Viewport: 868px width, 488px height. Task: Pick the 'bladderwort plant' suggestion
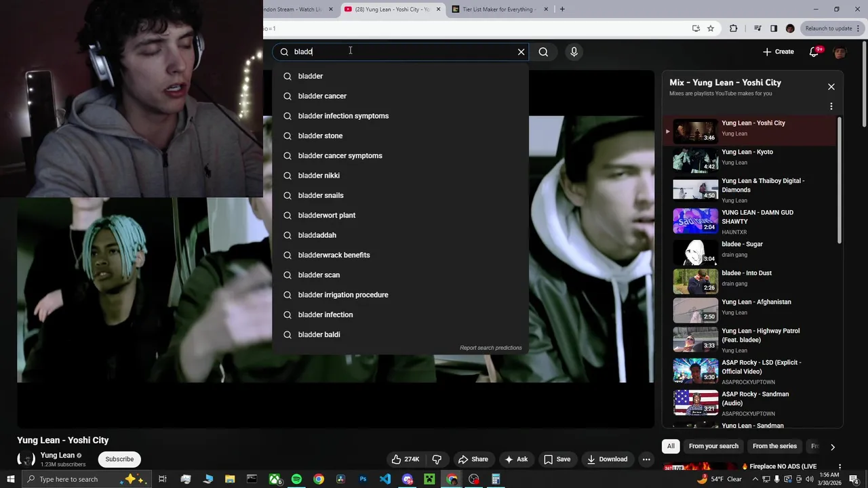click(400, 215)
